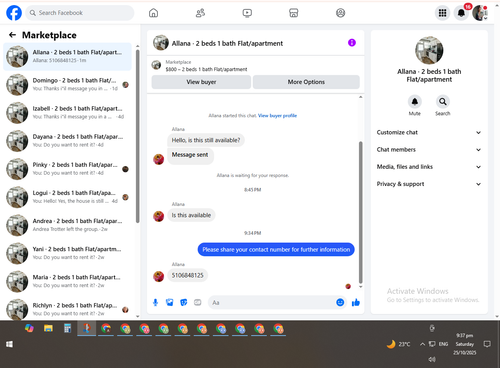
Task: Click the 'Hello, is this still available?' message
Action: coord(206,140)
